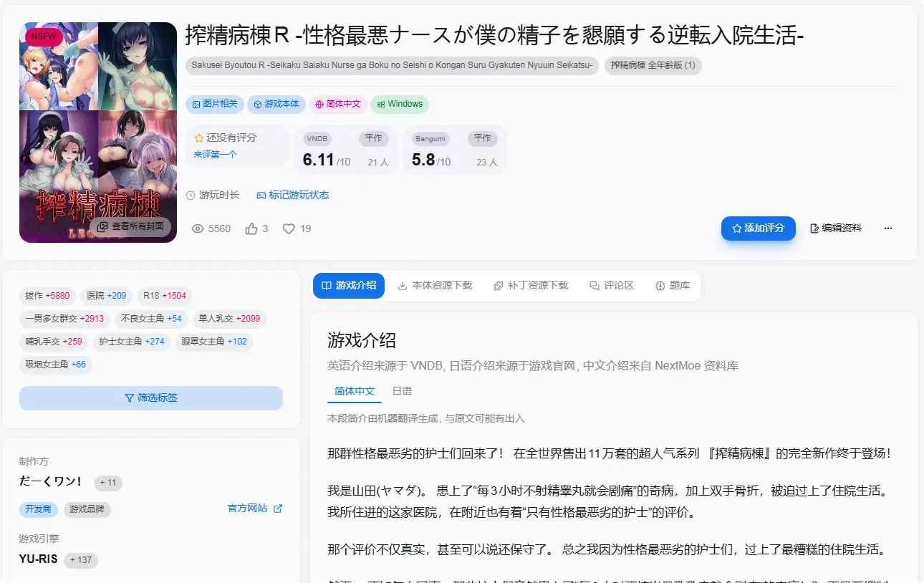
Task: Select the Windows platform chip
Action: [x=400, y=104]
